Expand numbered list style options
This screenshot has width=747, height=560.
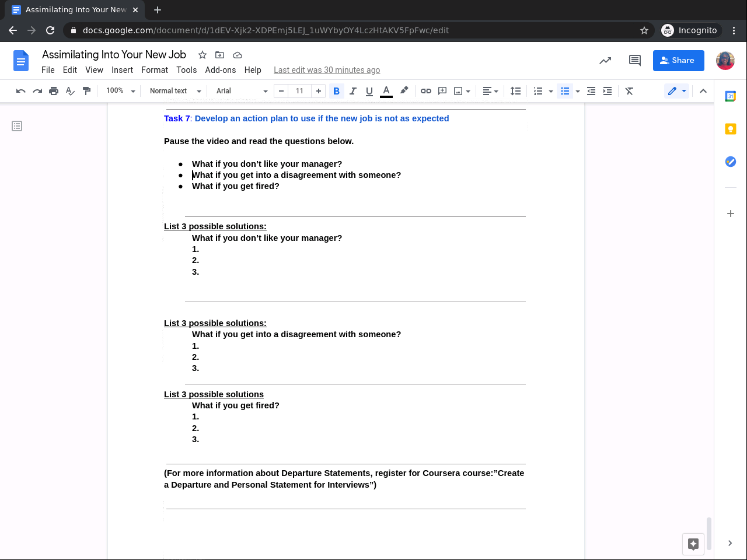[551, 91]
